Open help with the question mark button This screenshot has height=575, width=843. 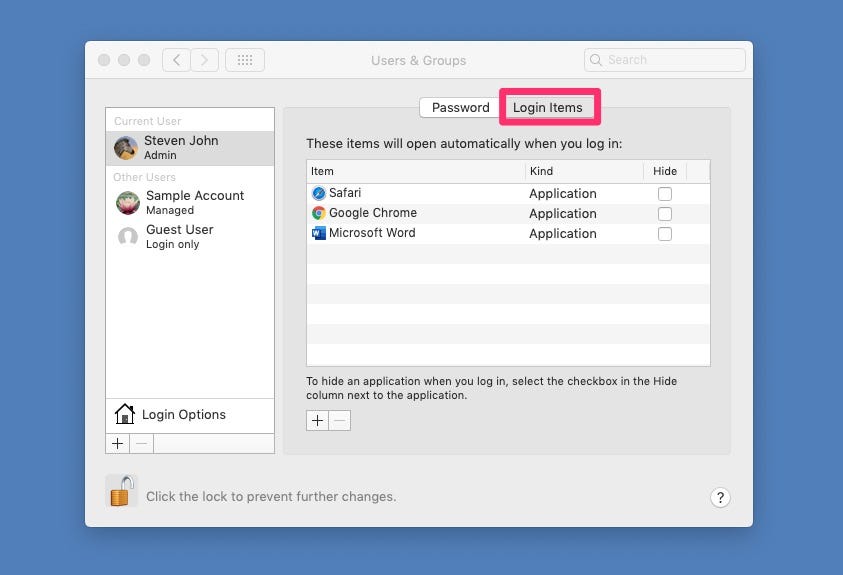720,498
